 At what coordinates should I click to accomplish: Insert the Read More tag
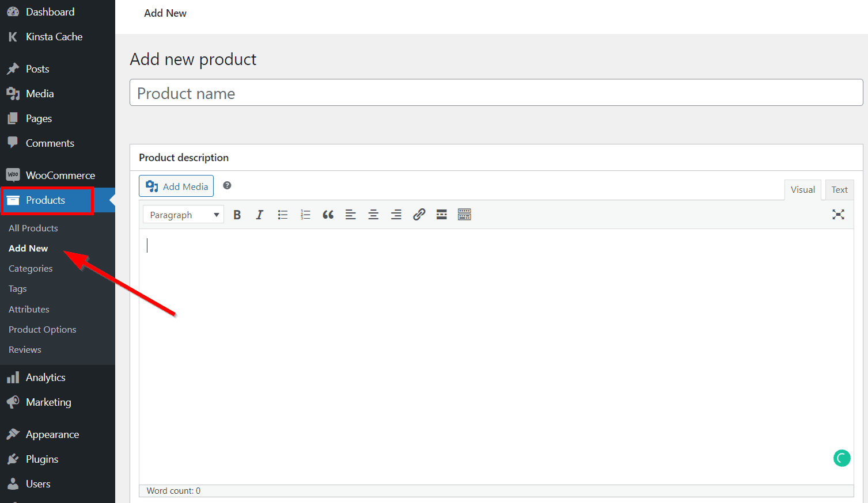pyautogui.click(x=441, y=214)
